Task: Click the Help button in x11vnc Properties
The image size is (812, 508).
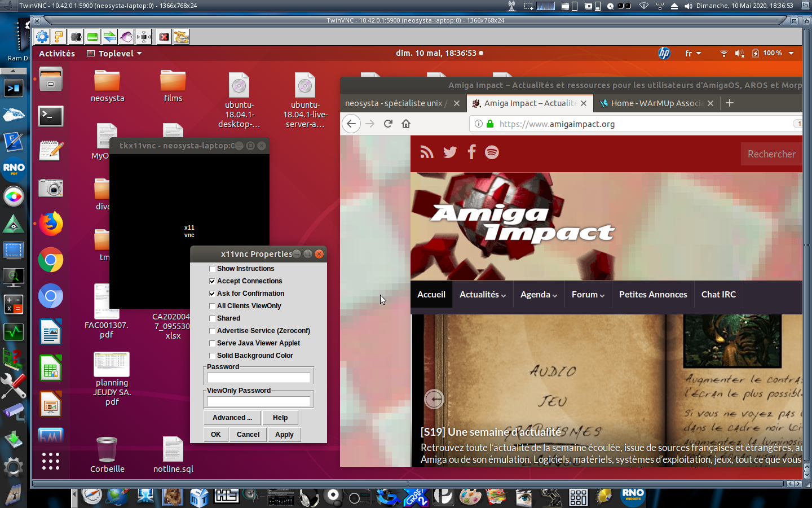Action: coord(280,418)
